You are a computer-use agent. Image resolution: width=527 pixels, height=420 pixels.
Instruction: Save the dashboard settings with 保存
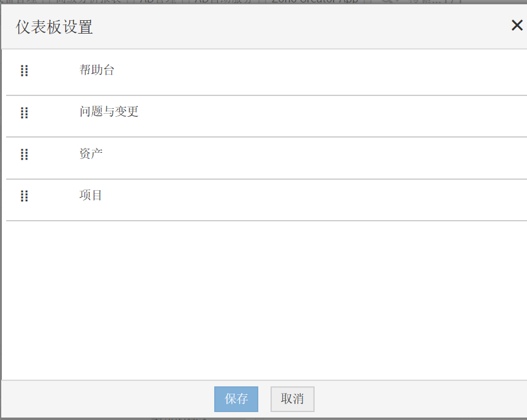point(236,399)
